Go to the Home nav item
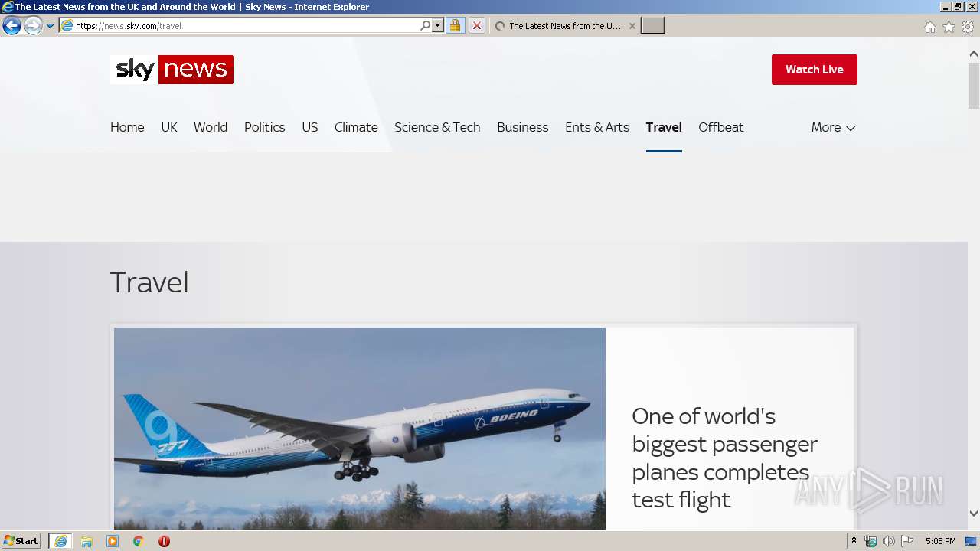The image size is (980, 551). click(x=127, y=127)
